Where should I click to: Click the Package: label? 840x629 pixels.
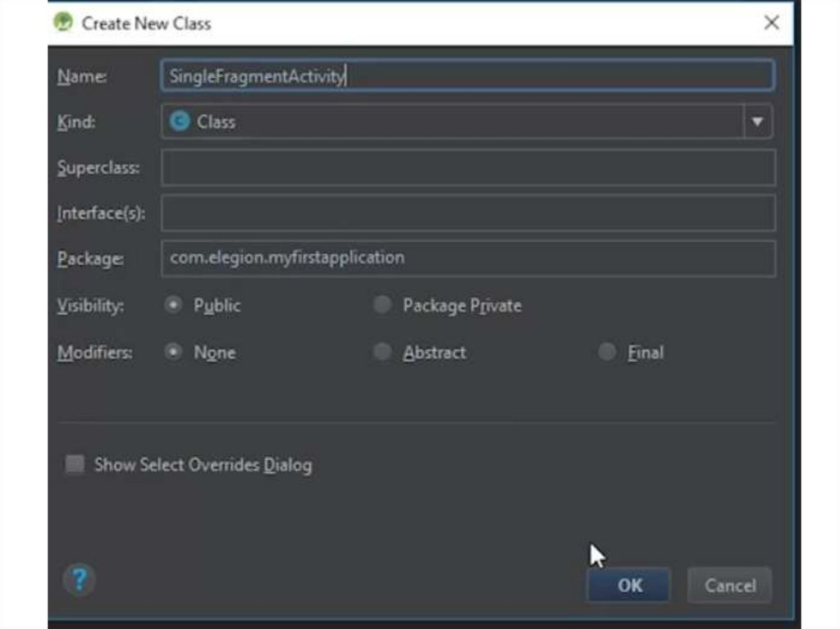pos(90,259)
